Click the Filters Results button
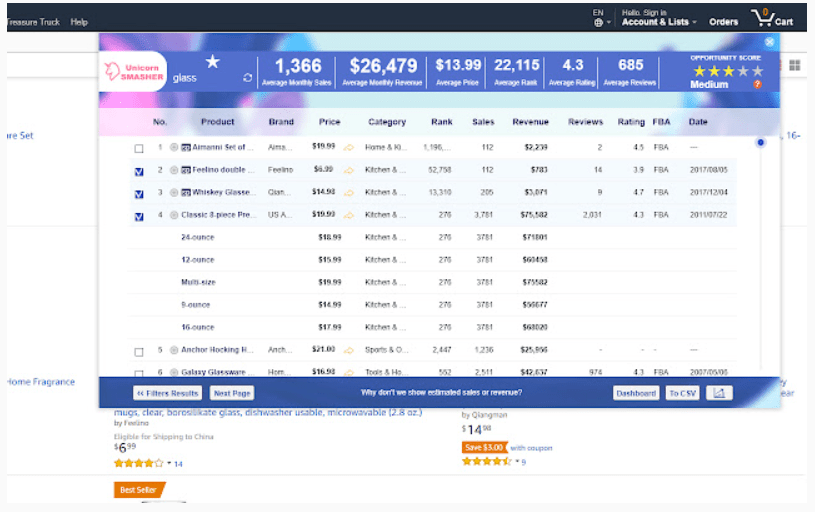The height and width of the screenshot is (512, 815). pyautogui.click(x=167, y=393)
